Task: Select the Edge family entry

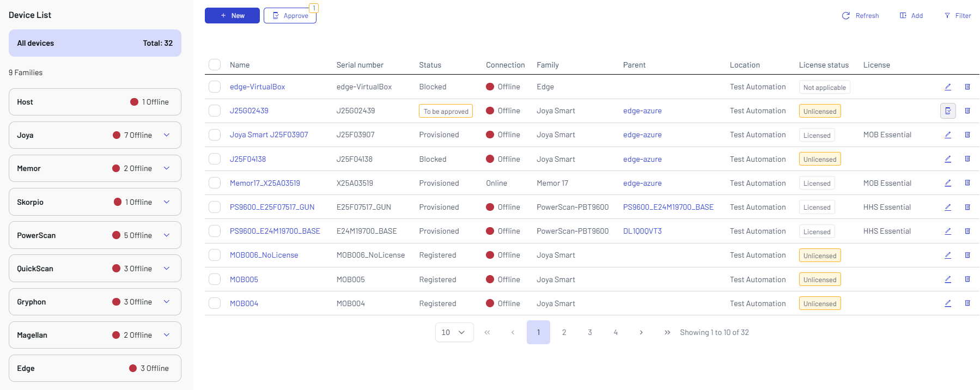Action: (x=95, y=368)
